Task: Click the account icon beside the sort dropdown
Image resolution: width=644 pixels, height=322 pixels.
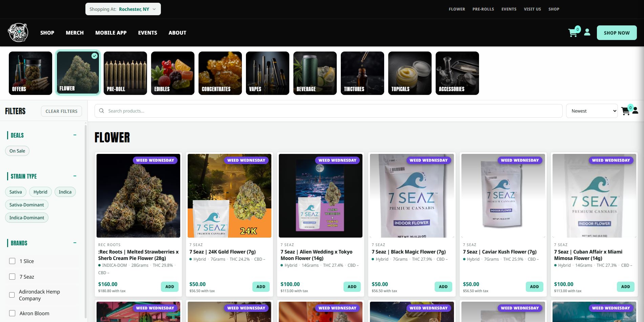Action: (x=635, y=110)
